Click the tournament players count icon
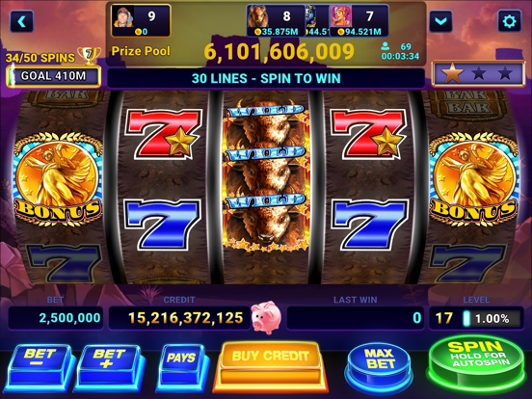The height and width of the screenshot is (399, 532). tap(386, 46)
